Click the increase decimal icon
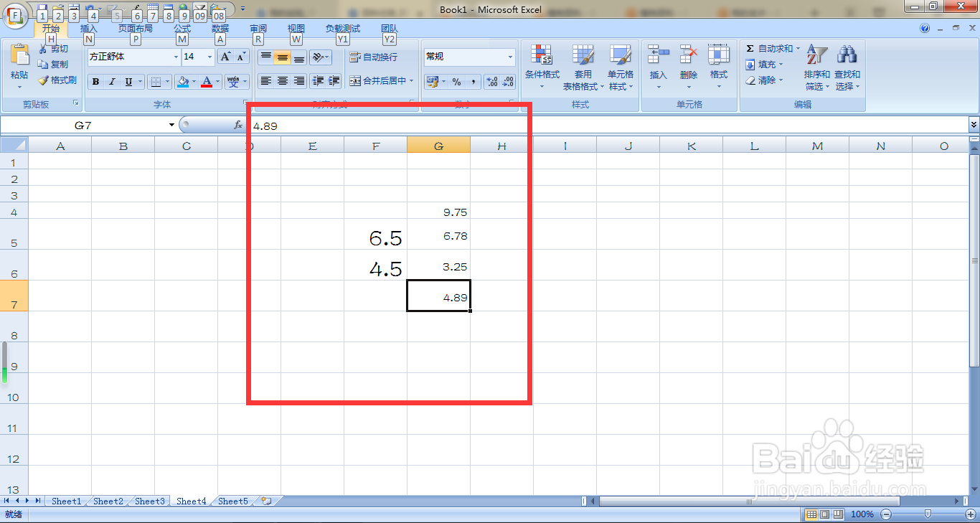Screen dimensions: 980x523 point(492,82)
